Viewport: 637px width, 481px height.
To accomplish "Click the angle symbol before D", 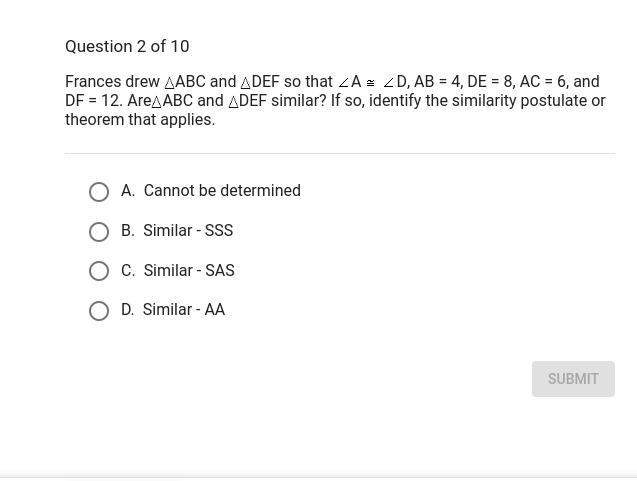I will pos(388,83).
